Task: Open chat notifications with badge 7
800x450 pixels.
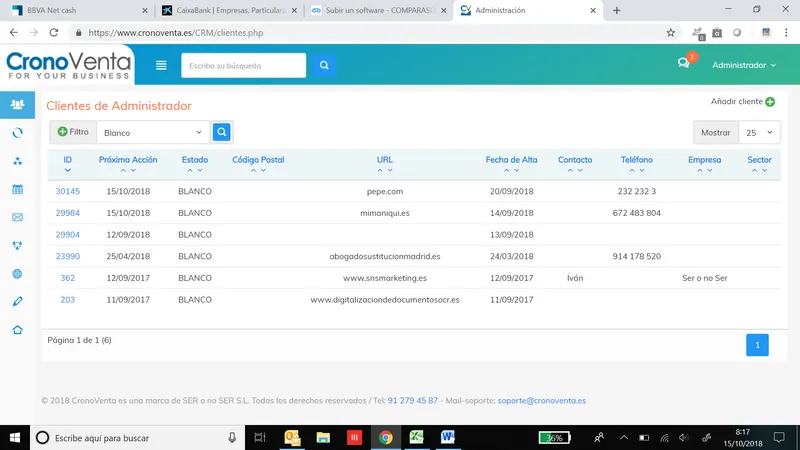Action: pos(684,63)
